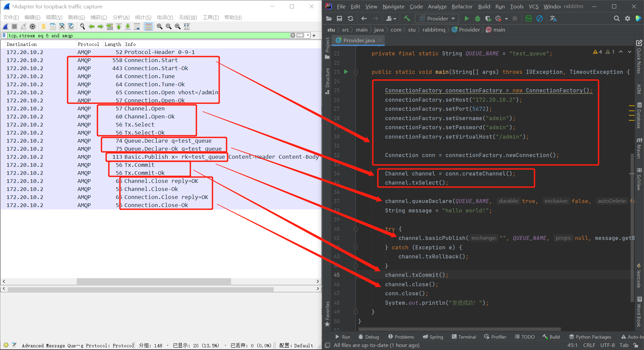Click the display filter text field
This screenshot has width=644, height=350.
[x=148, y=35]
